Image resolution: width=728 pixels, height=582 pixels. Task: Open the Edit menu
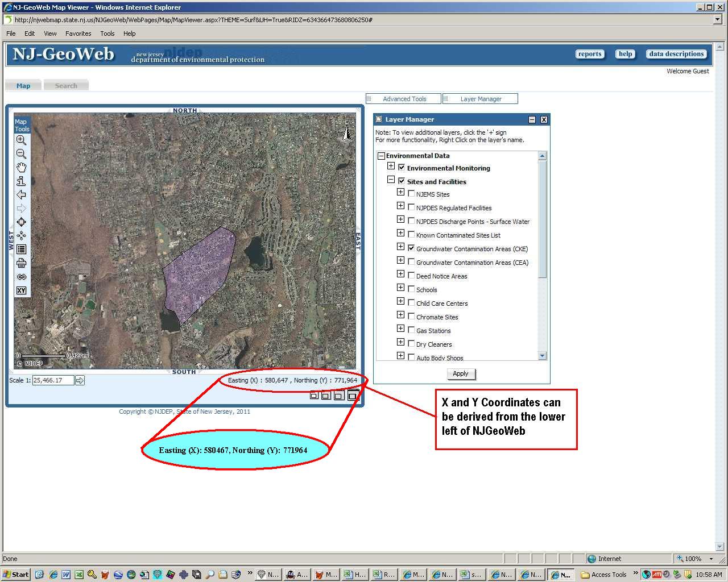[x=30, y=34]
